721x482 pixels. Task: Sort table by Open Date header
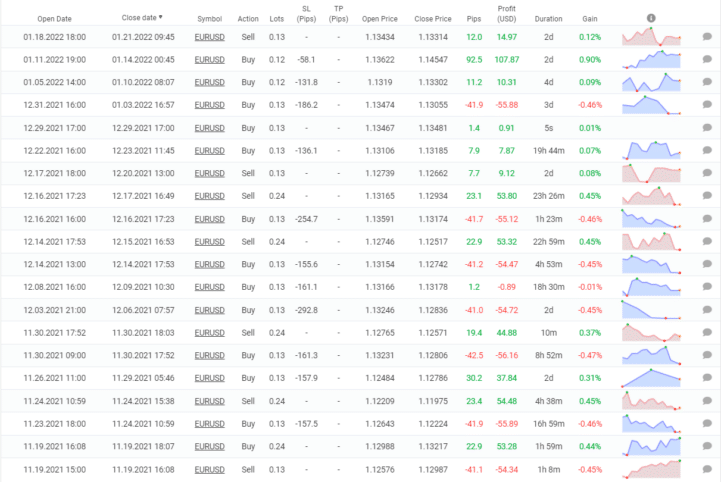pyautogui.click(x=54, y=19)
